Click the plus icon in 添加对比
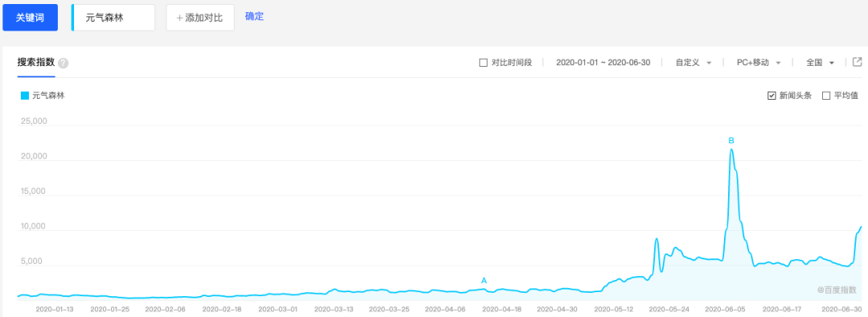The width and height of the screenshot is (868, 317). pos(179,19)
